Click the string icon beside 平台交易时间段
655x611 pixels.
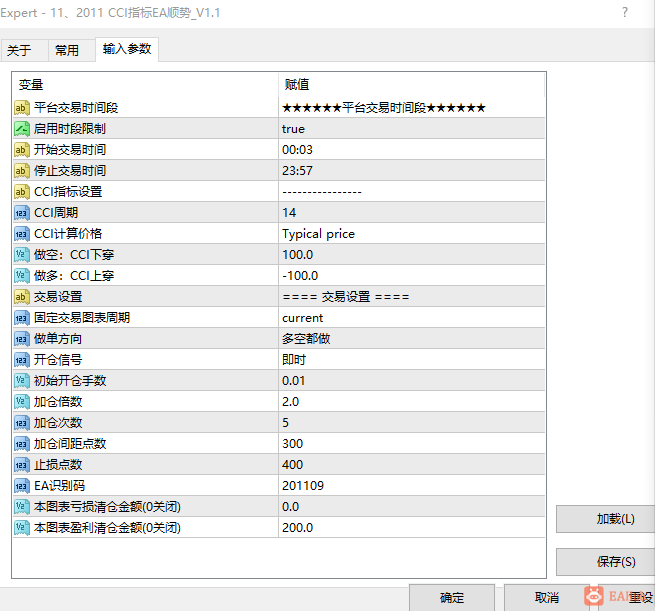click(x=21, y=108)
